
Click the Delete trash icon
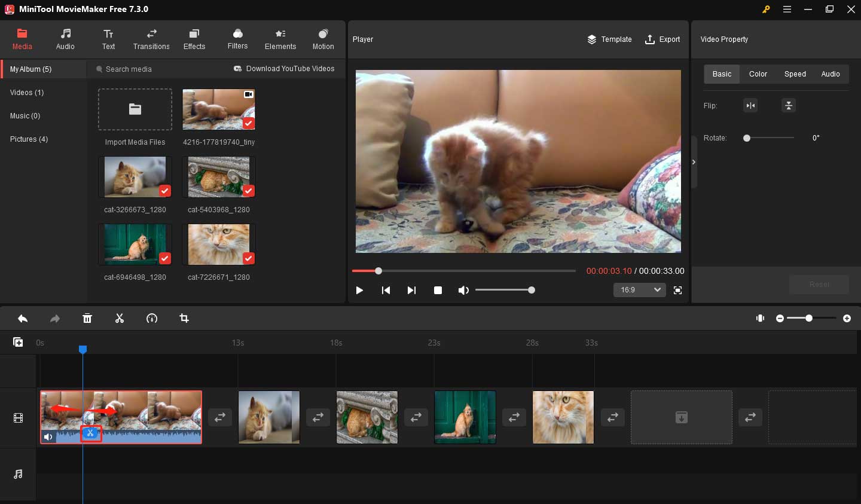click(x=87, y=319)
